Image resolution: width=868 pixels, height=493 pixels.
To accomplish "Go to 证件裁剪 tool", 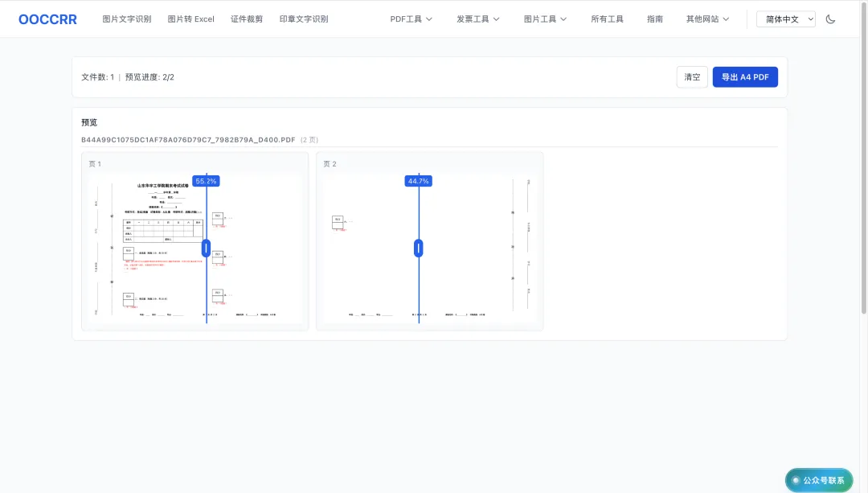I will (247, 19).
